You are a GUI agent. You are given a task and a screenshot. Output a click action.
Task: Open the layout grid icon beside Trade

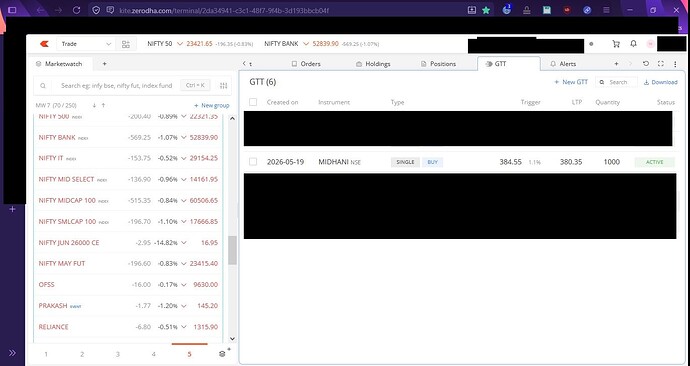(126, 44)
